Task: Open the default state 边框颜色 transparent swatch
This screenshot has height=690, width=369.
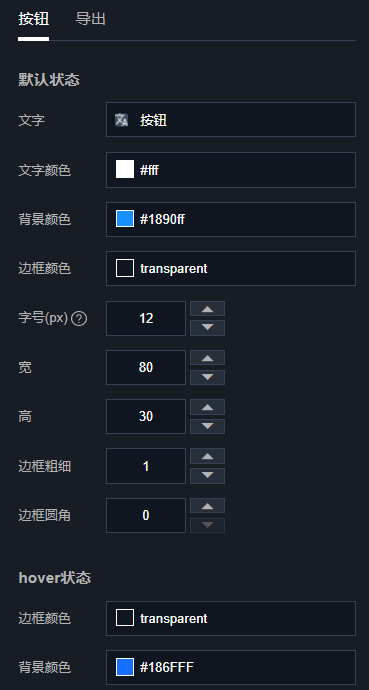Action: (x=125, y=268)
